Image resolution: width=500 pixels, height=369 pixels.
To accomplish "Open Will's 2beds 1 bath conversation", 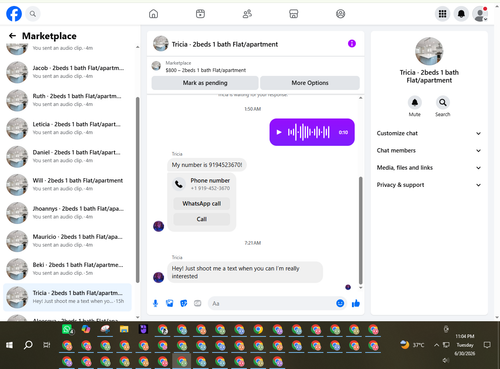I will click(x=67, y=184).
